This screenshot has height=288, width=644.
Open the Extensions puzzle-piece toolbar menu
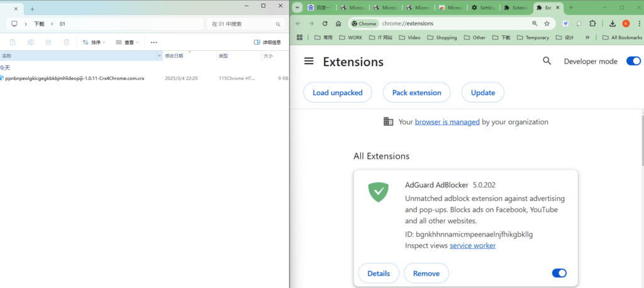pyautogui.click(x=592, y=24)
